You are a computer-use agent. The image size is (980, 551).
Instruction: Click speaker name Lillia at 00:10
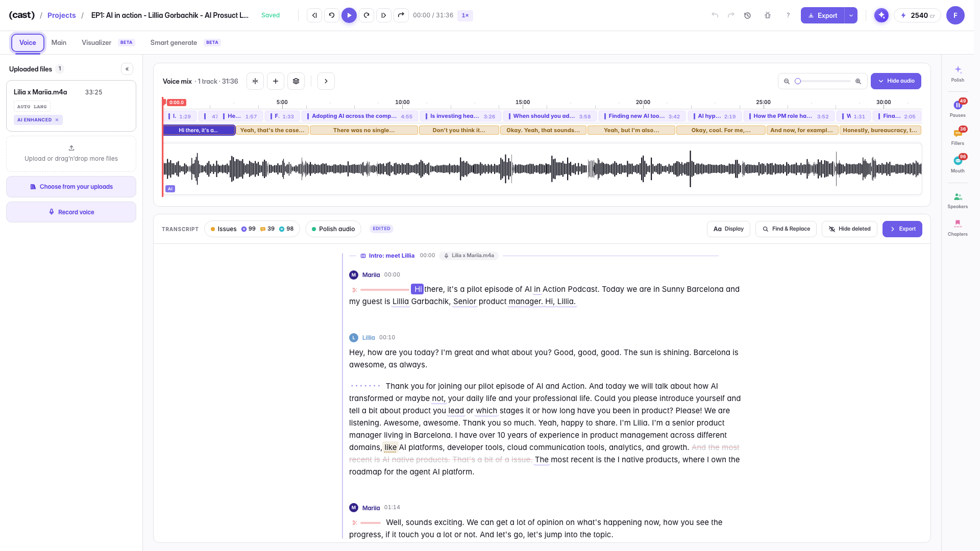(369, 338)
